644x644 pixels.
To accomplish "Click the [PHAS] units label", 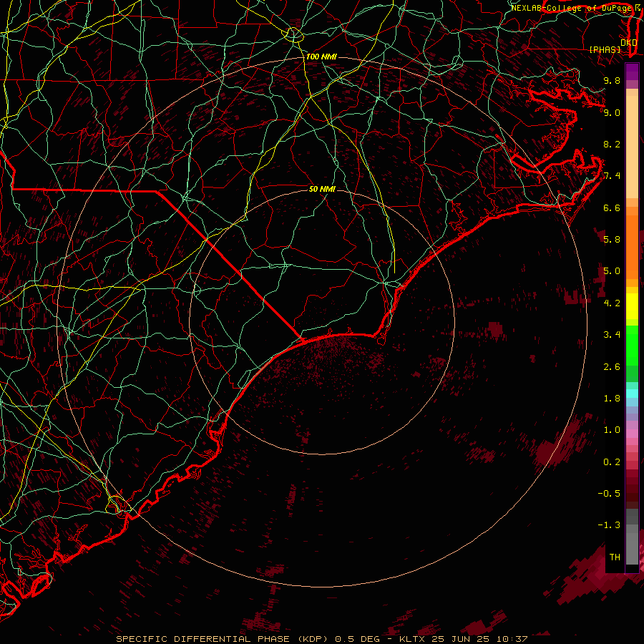I will [x=605, y=49].
